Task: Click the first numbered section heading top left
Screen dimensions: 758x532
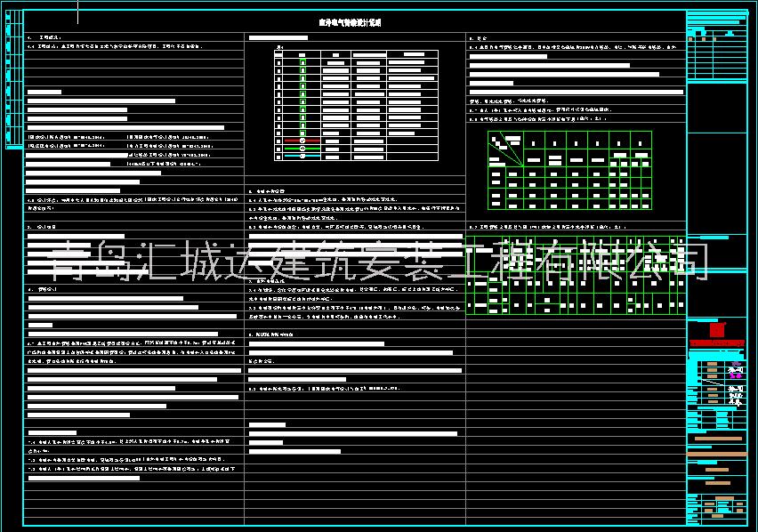Action: (x=40, y=38)
